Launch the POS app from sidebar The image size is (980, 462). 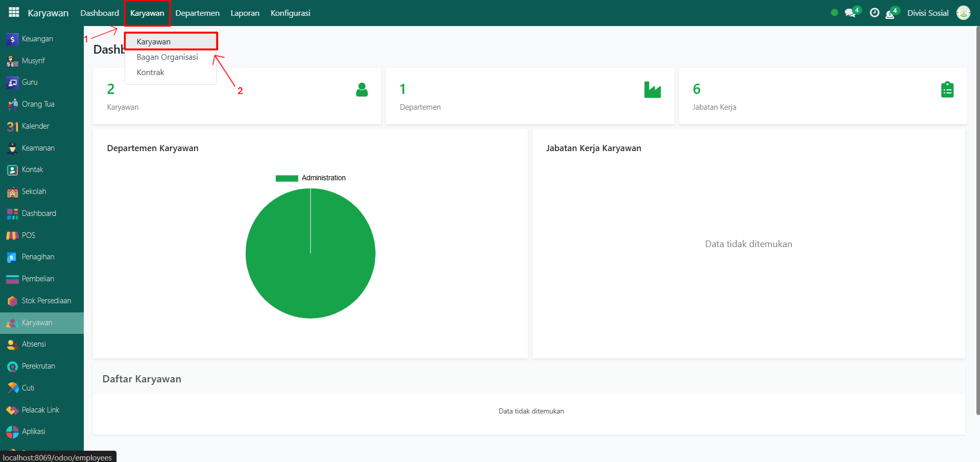[x=28, y=235]
